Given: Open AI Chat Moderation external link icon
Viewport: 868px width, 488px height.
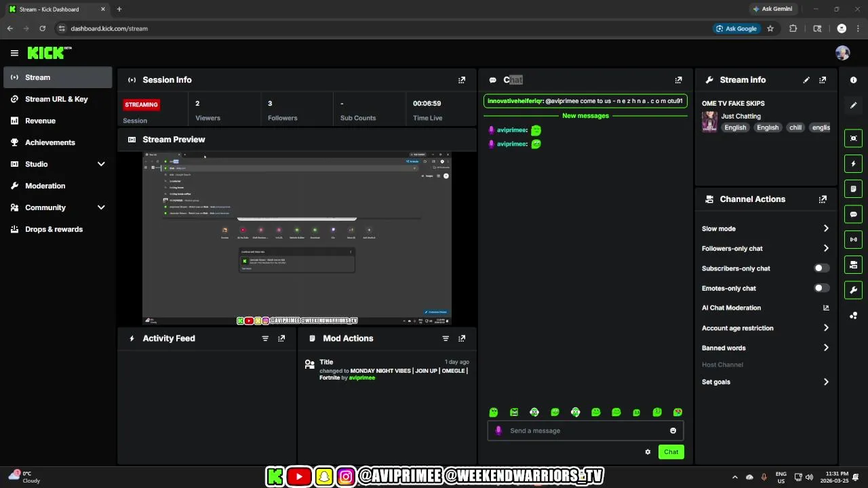Looking at the screenshot, I should click(x=826, y=308).
